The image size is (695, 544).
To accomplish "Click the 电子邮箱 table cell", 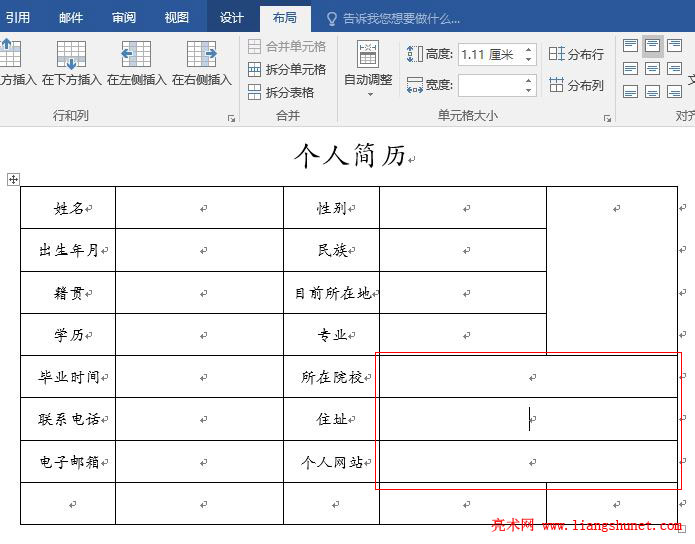I will 68,462.
